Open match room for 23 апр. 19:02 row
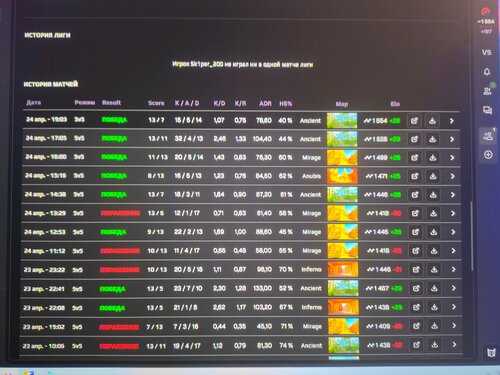The height and width of the screenshot is (375, 500). coord(416,326)
